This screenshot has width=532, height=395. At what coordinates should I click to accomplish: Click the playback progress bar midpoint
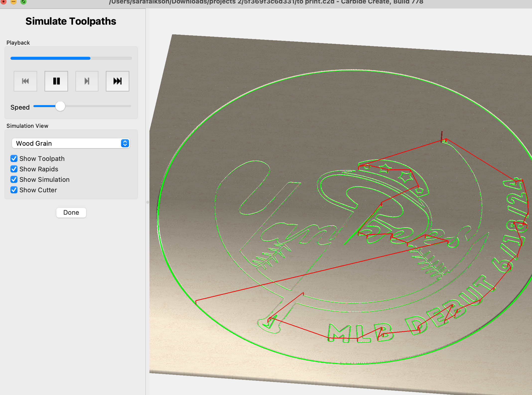coord(71,58)
